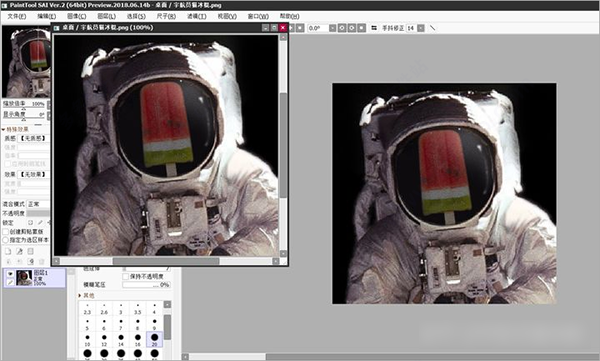Check the 保持不透明度 checkbox
Image resolution: width=600 pixels, height=361 pixels.
tap(126, 276)
